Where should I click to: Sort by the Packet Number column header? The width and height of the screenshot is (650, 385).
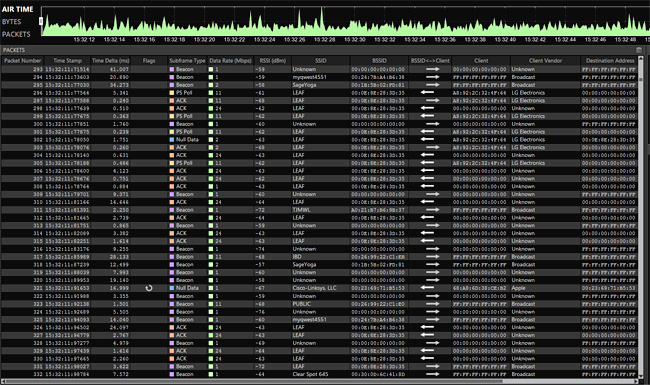[x=22, y=61]
